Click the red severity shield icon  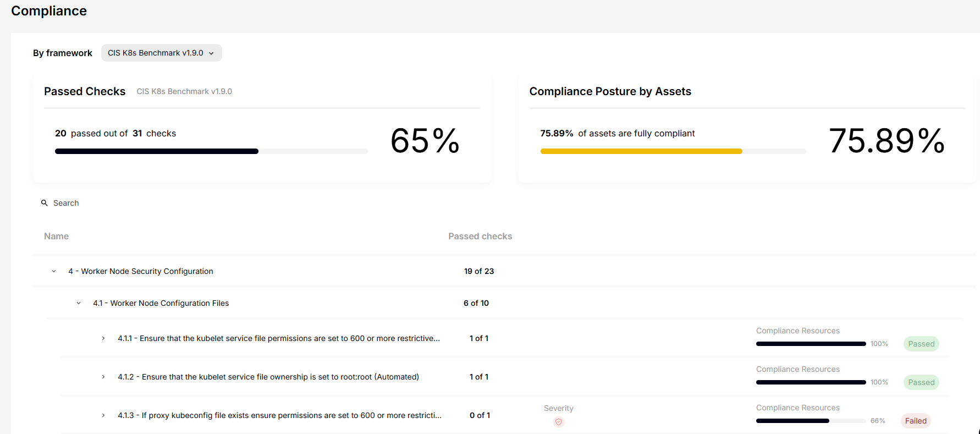click(558, 422)
